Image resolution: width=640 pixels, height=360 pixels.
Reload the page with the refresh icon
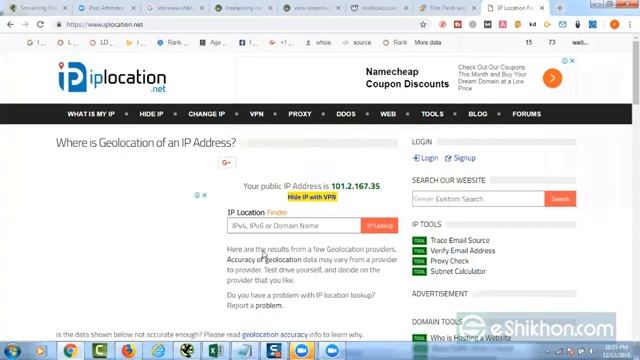point(40,24)
